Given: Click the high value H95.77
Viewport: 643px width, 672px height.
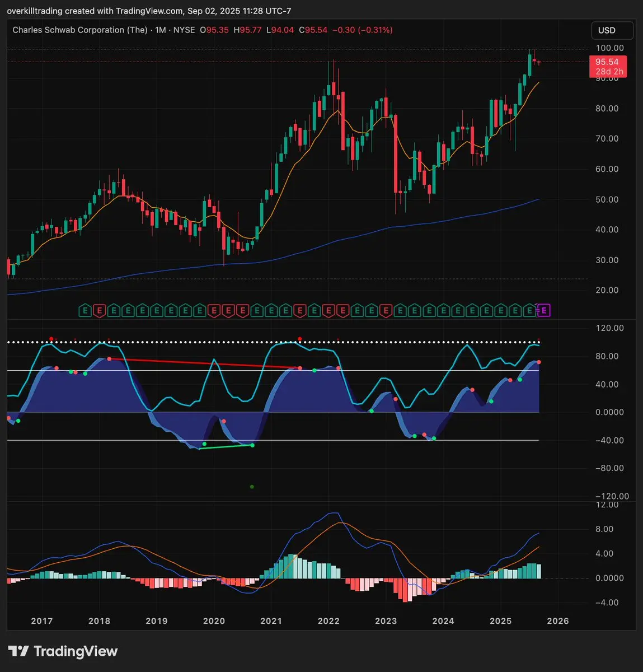Looking at the screenshot, I should [x=247, y=30].
